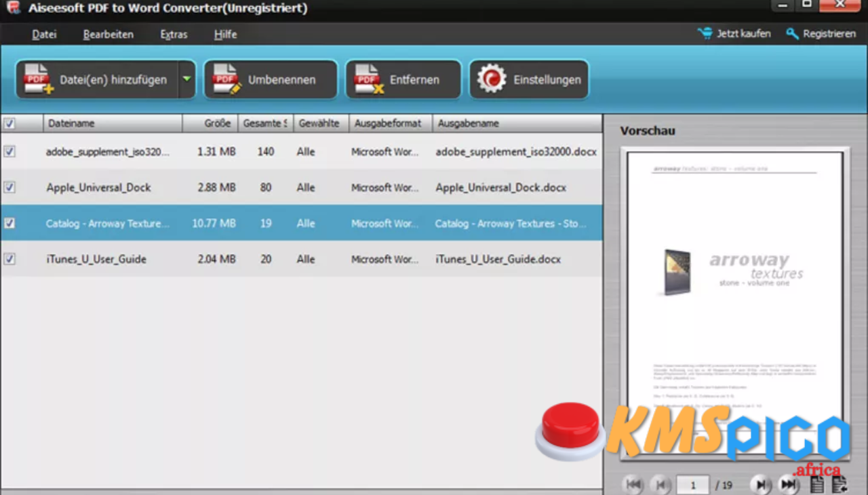Go to the next preview page
Viewport: 868px width, 495px height.
(x=761, y=484)
